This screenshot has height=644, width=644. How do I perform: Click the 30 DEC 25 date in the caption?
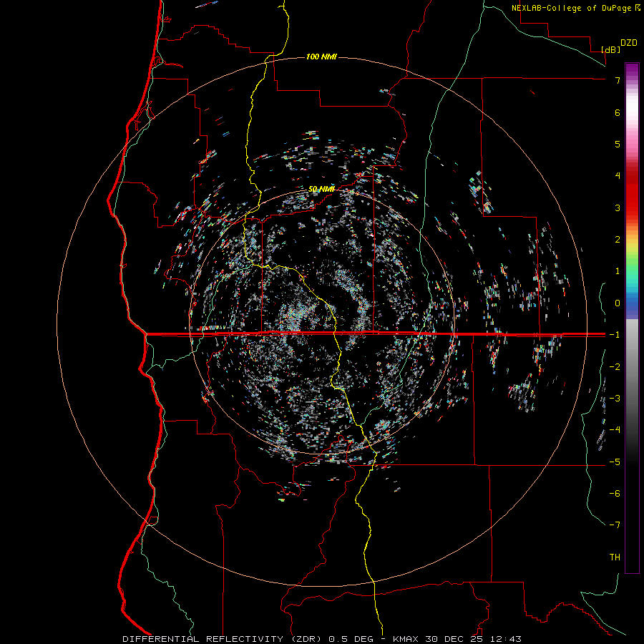(455, 639)
